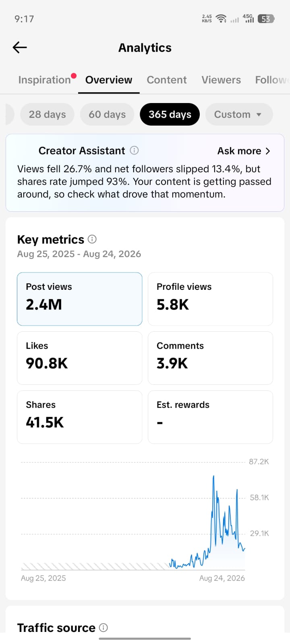290x644 pixels.
Task: Select the 365 days range
Action: (x=170, y=114)
